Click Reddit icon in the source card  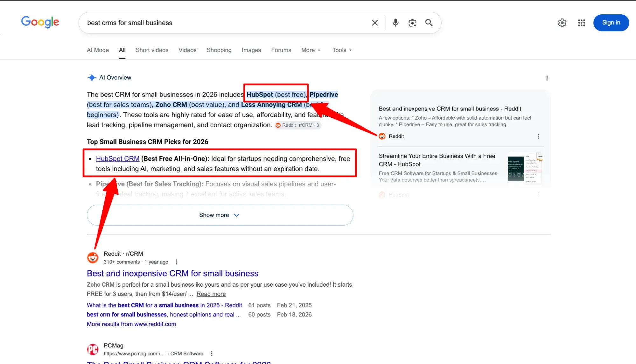click(382, 136)
